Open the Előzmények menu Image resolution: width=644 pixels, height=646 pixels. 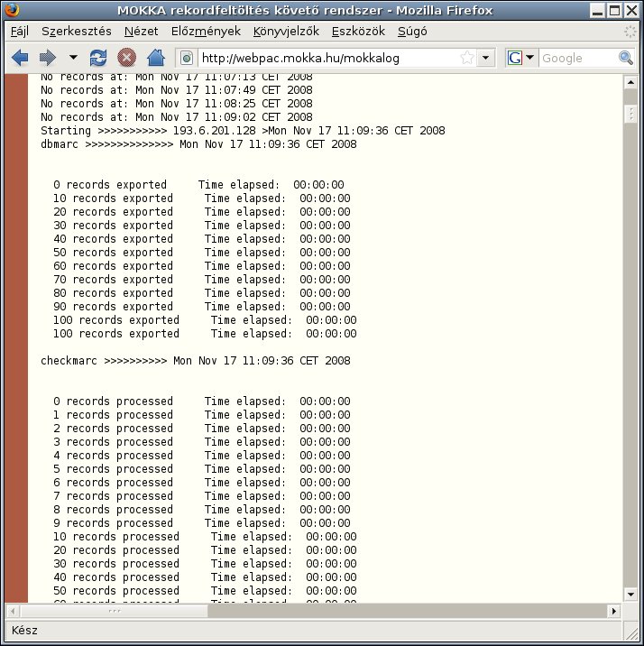coord(212,31)
